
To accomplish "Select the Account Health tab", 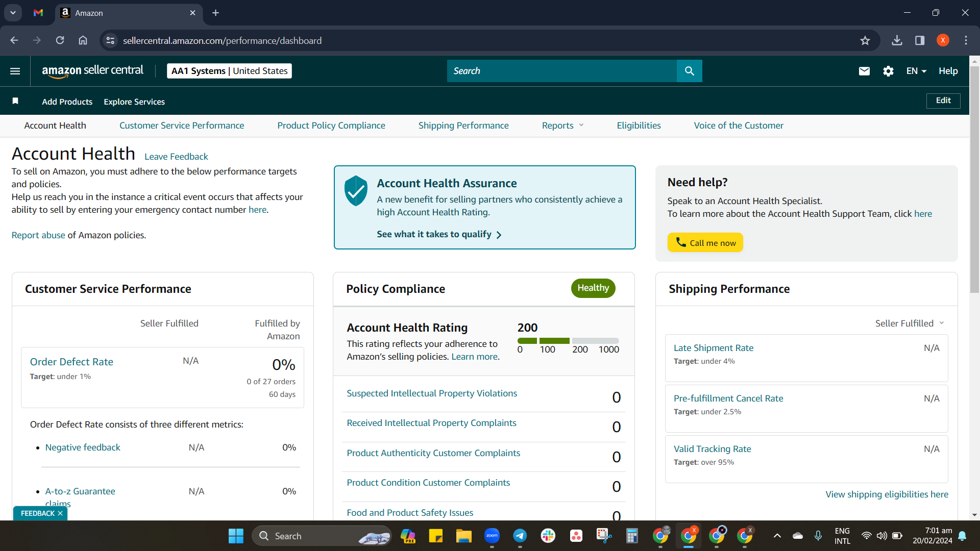I will point(55,126).
